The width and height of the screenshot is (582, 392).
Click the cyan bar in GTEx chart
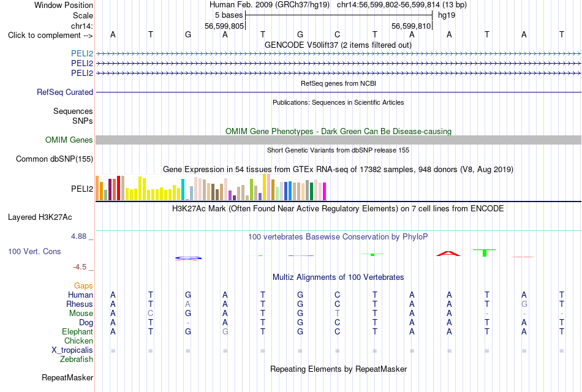click(183, 190)
